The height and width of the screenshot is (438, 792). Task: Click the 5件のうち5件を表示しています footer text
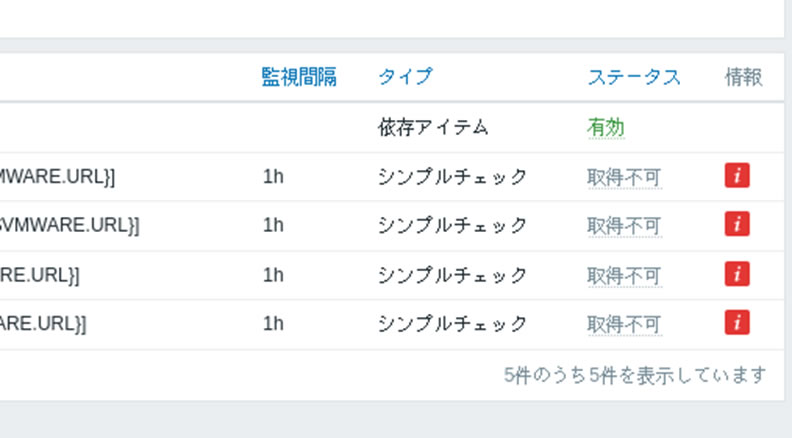[x=635, y=375]
